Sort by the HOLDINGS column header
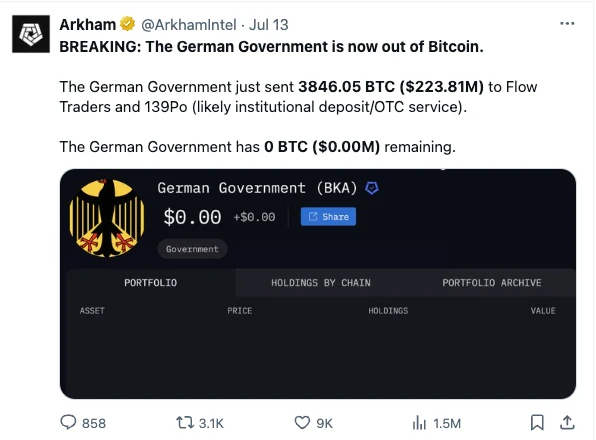Viewport: 596px width, 440px height. (x=388, y=311)
